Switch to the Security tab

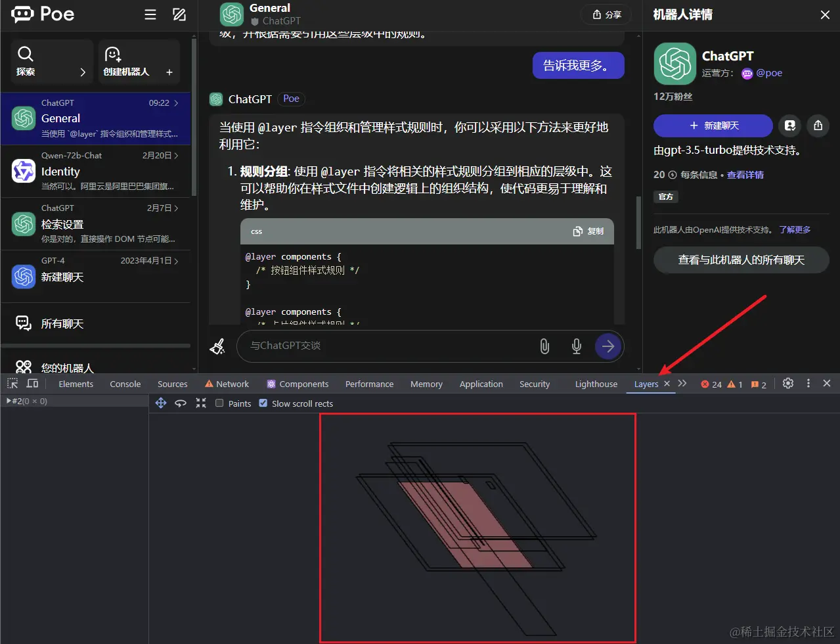(535, 384)
